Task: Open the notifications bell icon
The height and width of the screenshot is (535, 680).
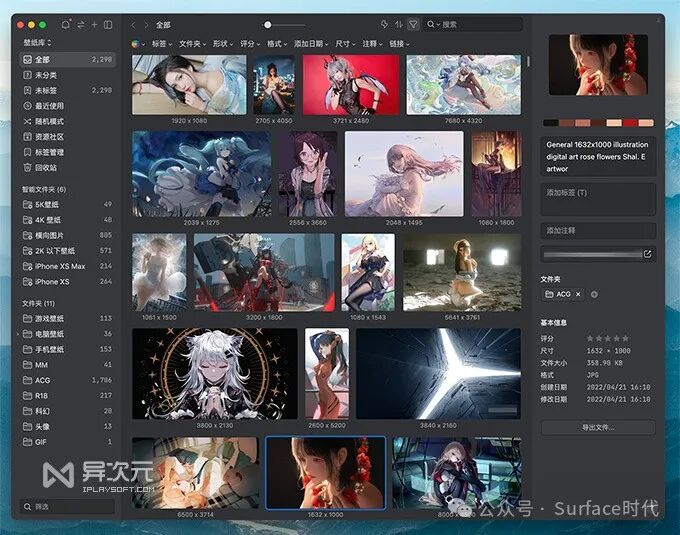Action: point(65,24)
